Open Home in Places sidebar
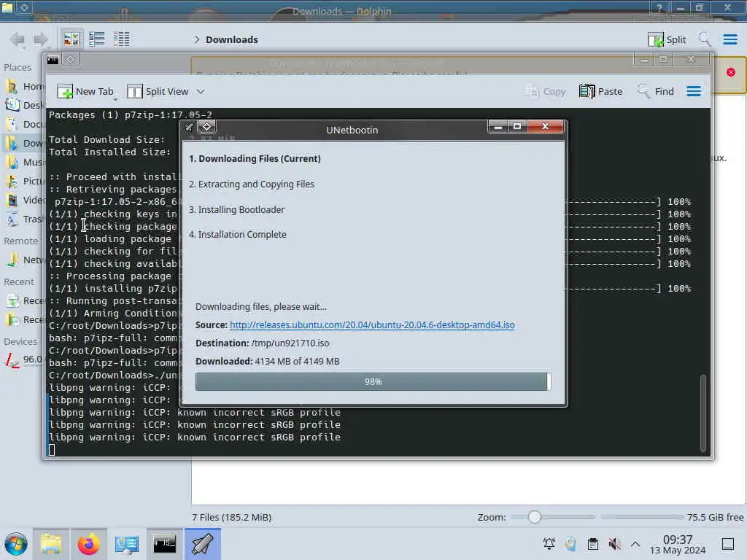The height and width of the screenshot is (560, 747). pyautogui.click(x=24, y=86)
